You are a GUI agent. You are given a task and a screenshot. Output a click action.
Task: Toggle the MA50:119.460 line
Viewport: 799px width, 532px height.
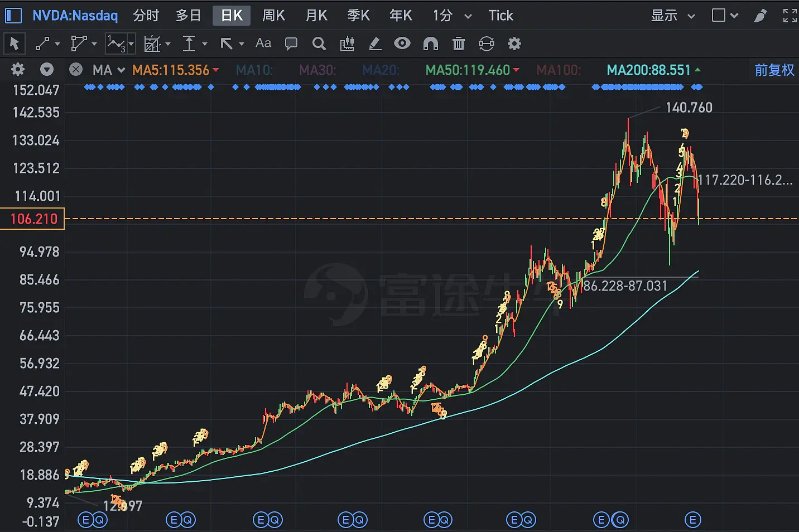click(x=472, y=70)
